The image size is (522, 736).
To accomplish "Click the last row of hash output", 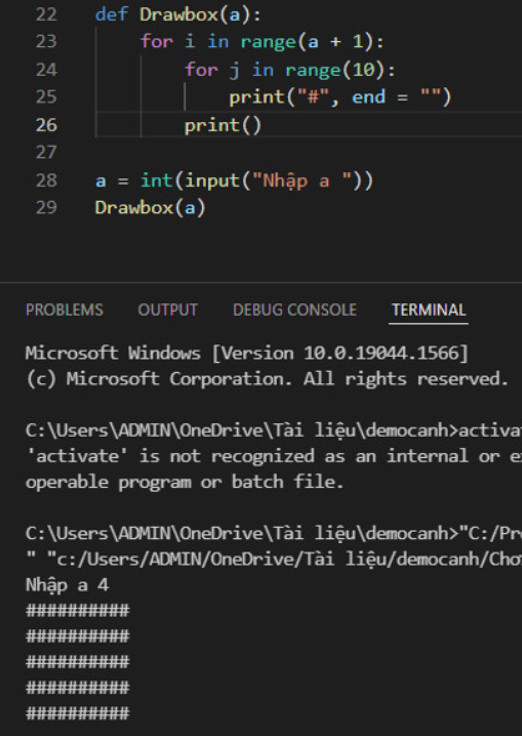I will pos(77,713).
